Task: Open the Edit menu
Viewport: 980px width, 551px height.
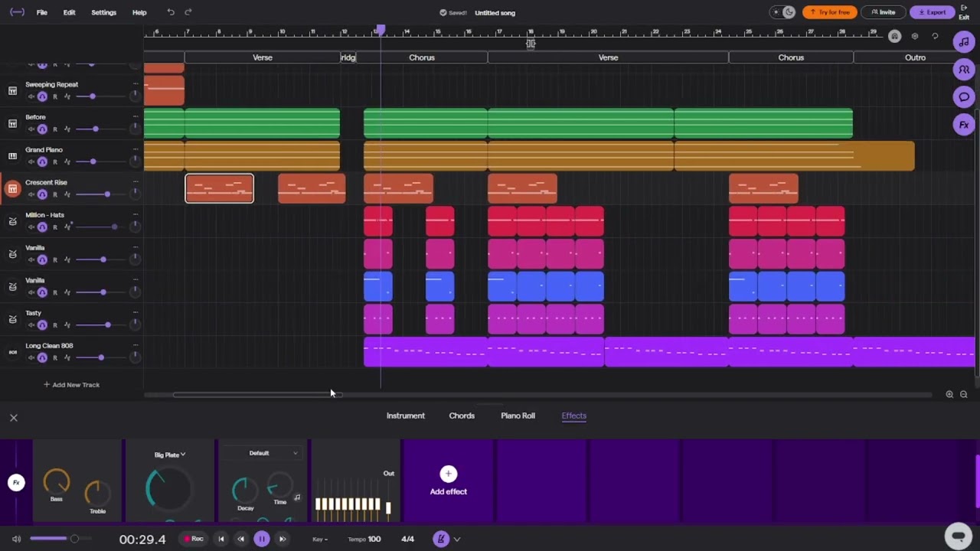Action: (69, 12)
